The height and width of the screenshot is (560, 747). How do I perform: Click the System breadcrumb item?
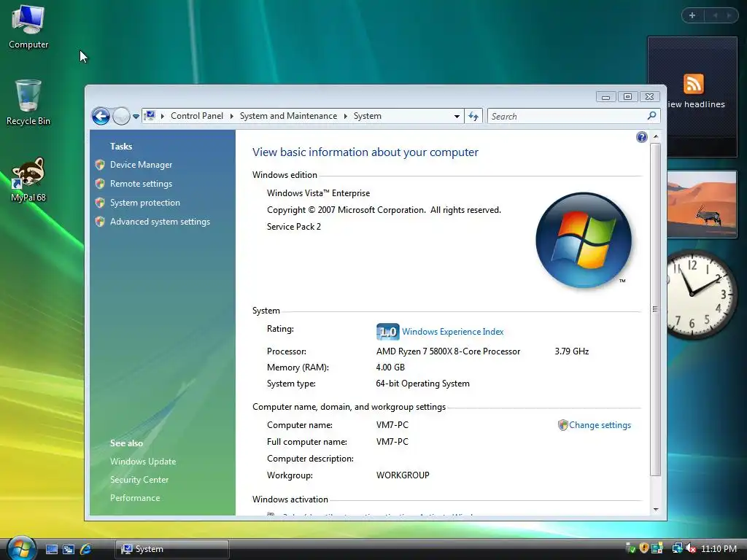coord(368,116)
